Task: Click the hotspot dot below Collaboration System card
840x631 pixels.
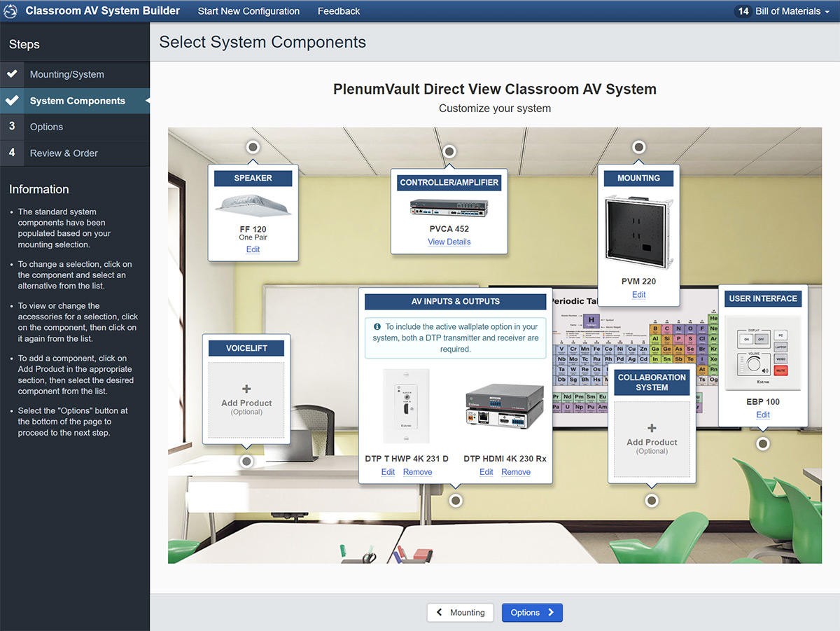Action: point(652,501)
